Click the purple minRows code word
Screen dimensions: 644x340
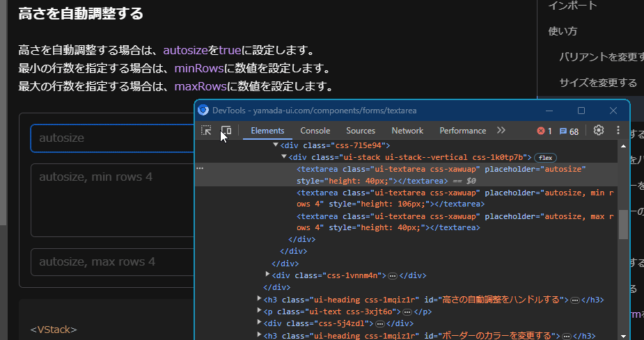(x=199, y=68)
